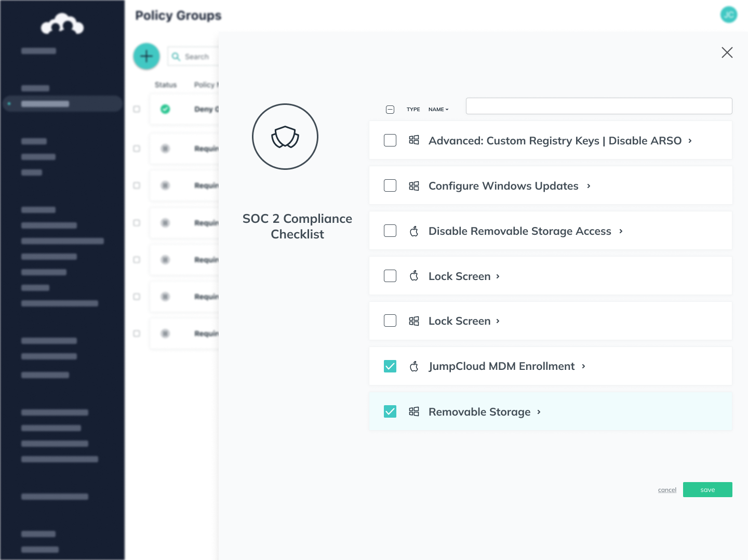Click the JumpCloud logo in the sidebar
This screenshot has width=748, height=560.
click(x=62, y=24)
